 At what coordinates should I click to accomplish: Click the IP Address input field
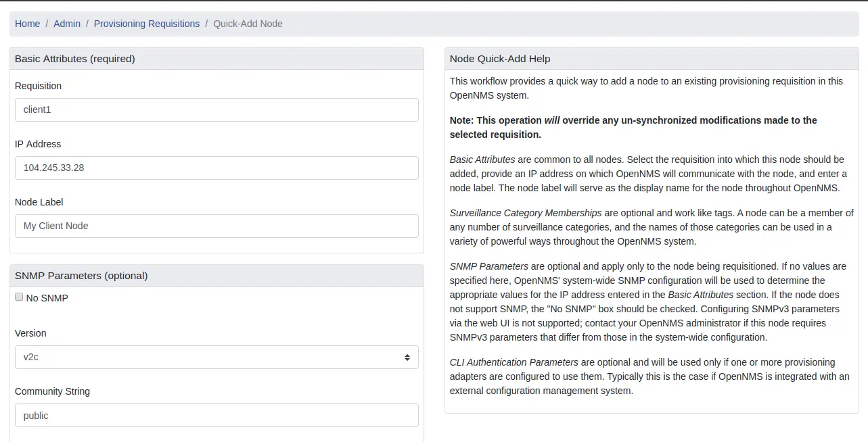click(216, 168)
